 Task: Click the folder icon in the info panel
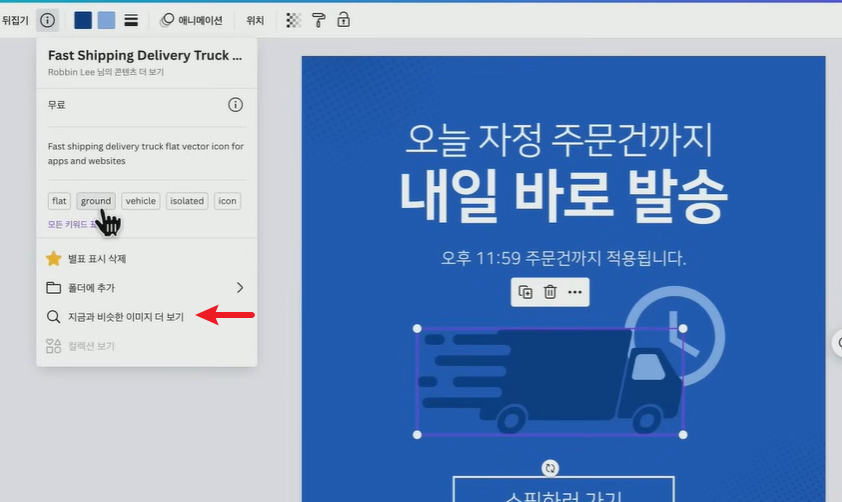(x=53, y=288)
